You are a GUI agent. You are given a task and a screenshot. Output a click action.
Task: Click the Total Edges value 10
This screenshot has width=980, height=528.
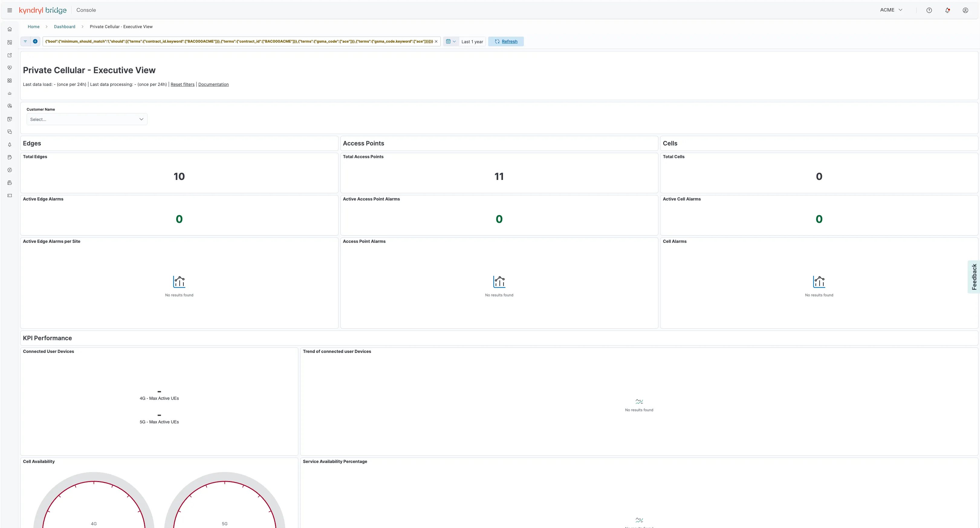point(179,177)
